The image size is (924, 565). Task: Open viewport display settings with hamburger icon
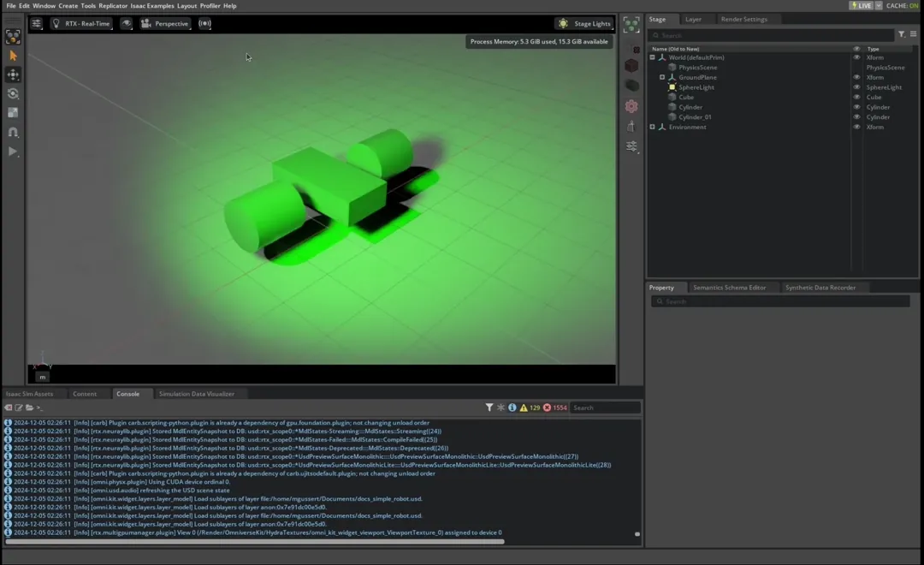[x=35, y=23]
